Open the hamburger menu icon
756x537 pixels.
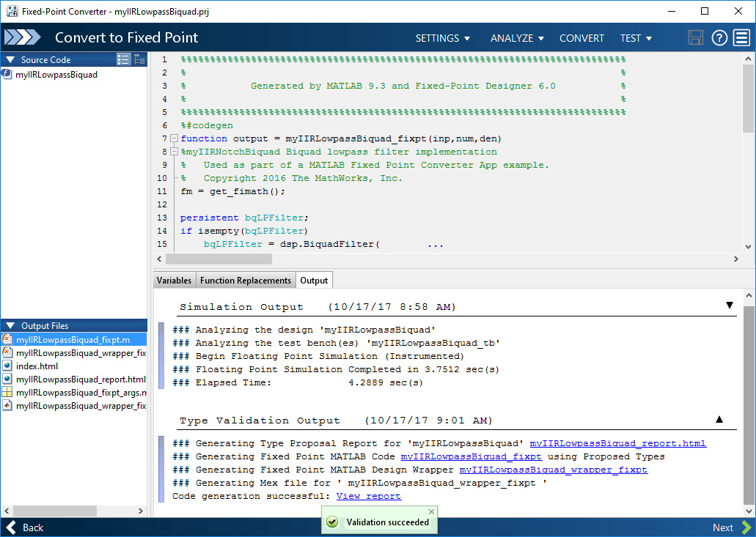[x=741, y=37]
